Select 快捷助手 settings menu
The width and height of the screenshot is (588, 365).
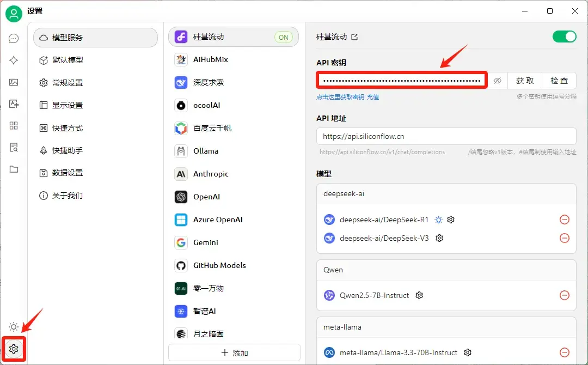pos(95,150)
